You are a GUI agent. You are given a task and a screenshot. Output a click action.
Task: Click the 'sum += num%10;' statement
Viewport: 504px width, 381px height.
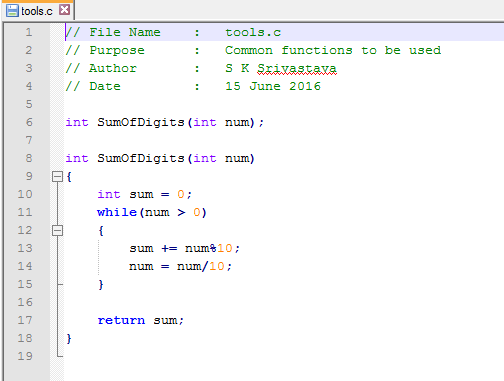pyautogui.click(x=184, y=248)
